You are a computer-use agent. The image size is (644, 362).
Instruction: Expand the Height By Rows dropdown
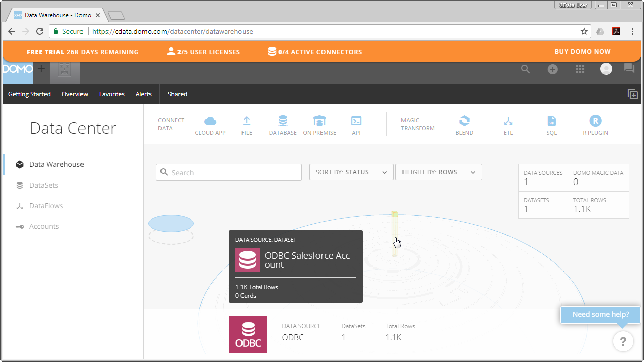(439, 172)
